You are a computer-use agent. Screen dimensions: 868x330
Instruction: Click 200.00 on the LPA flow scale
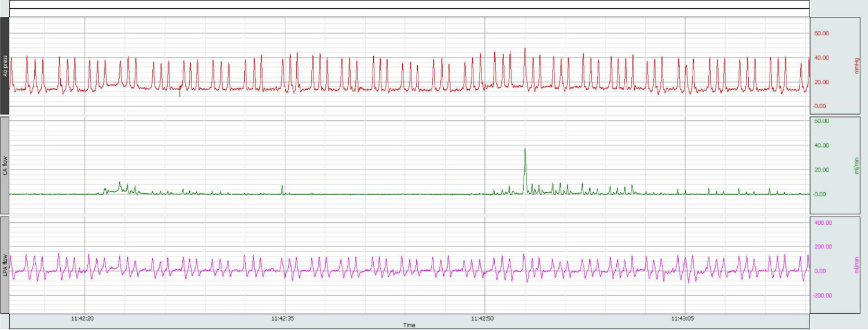click(x=823, y=247)
